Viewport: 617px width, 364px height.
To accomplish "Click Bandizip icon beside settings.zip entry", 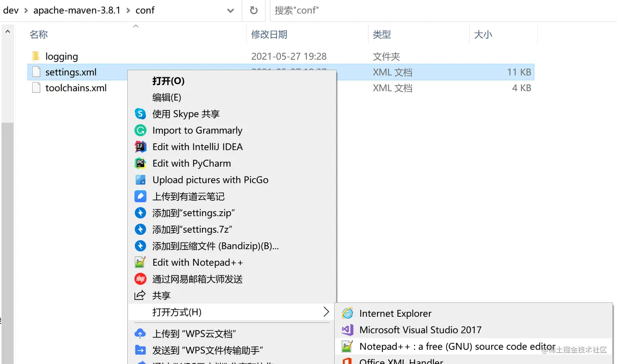I will point(140,213).
